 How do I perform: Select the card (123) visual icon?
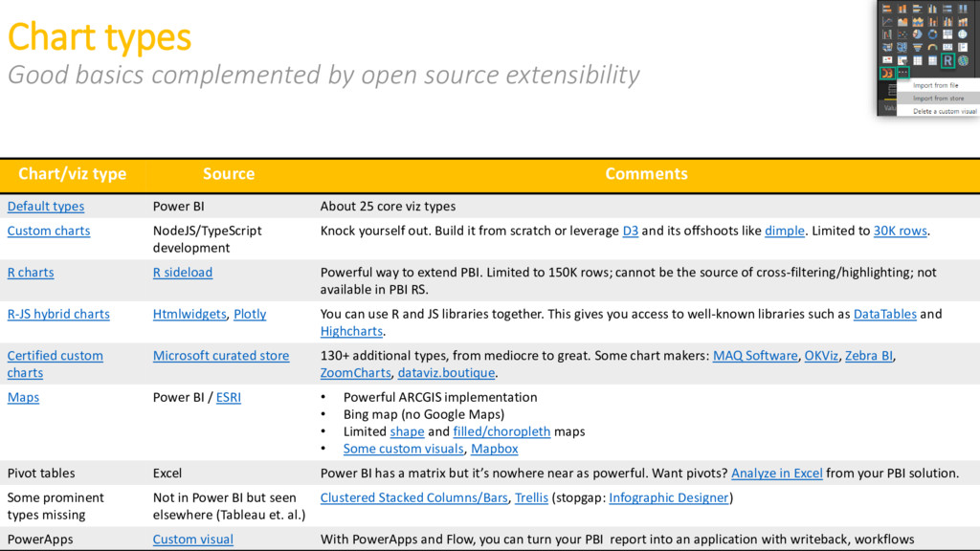click(x=947, y=47)
